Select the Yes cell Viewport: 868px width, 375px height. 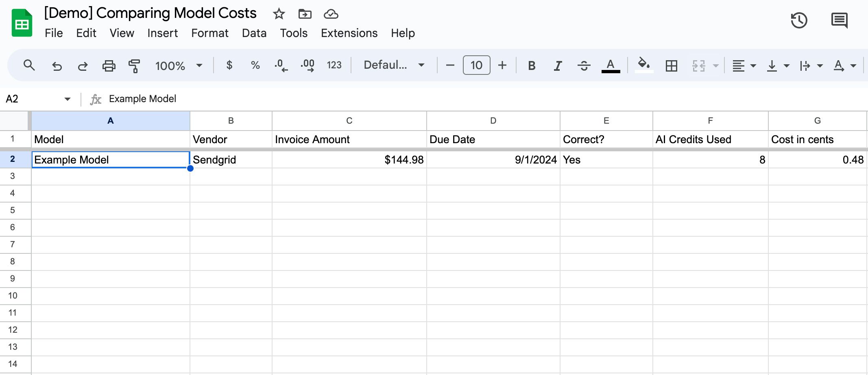pyautogui.click(x=606, y=159)
